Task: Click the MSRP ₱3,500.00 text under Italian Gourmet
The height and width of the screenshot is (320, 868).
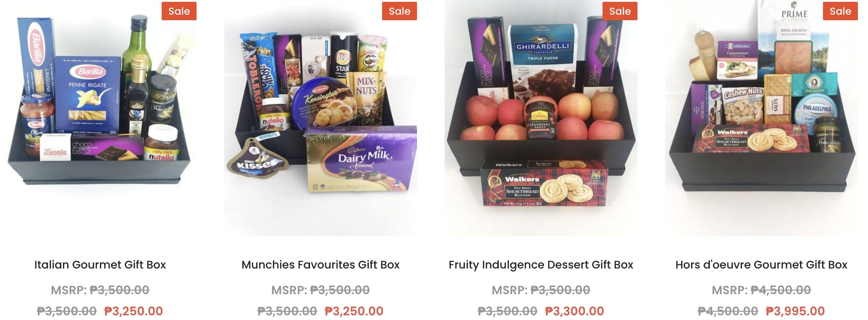Action: click(x=100, y=290)
